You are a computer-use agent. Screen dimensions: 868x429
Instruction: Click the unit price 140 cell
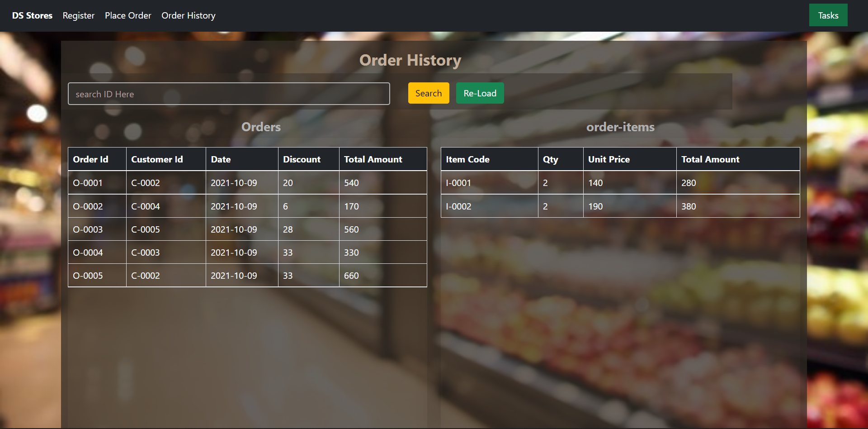630,183
